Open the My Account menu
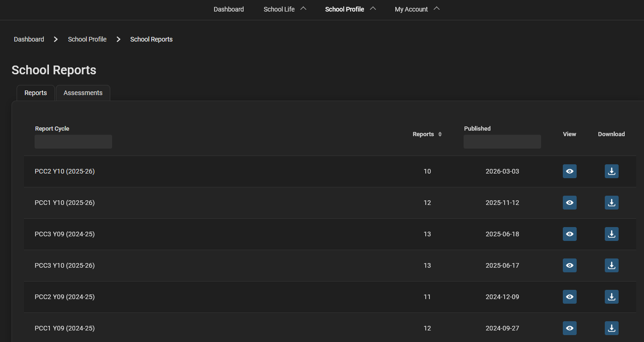The width and height of the screenshot is (644, 342). click(411, 9)
